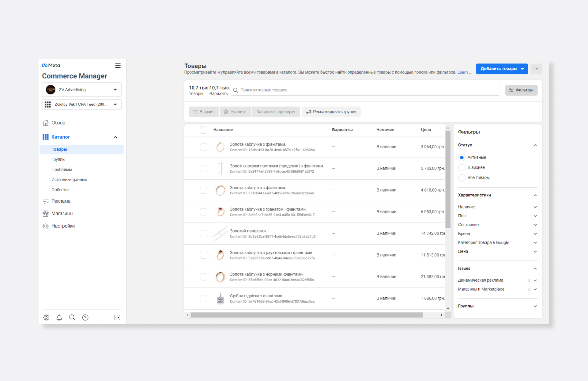Check the select-all checkbox in table header
Screen dimensions: 588x381
(203, 130)
